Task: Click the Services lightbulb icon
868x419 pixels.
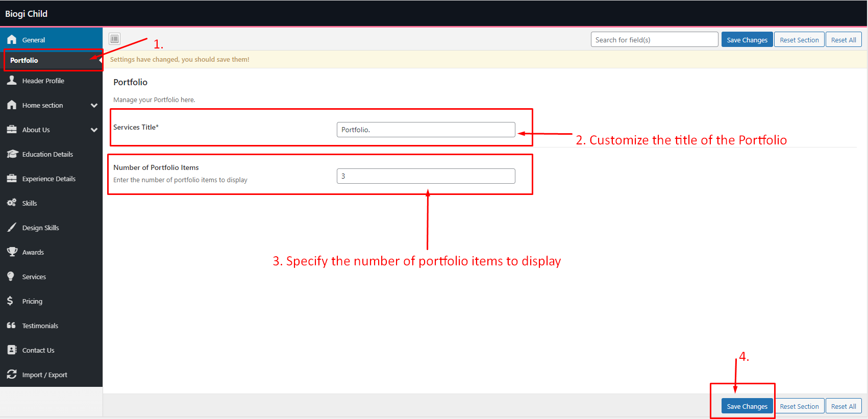Action: [11, 277]
